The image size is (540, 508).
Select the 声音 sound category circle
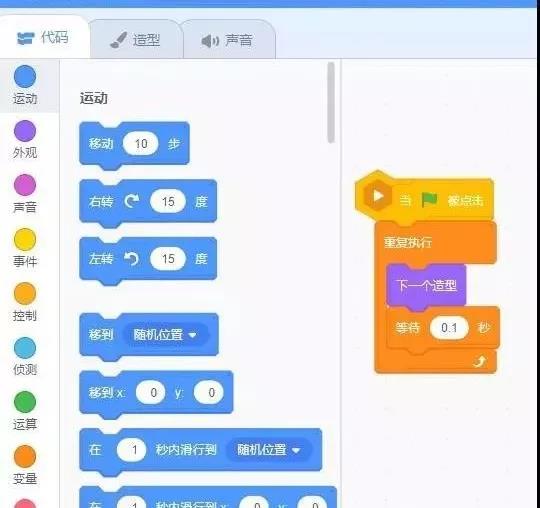[25, 185]
